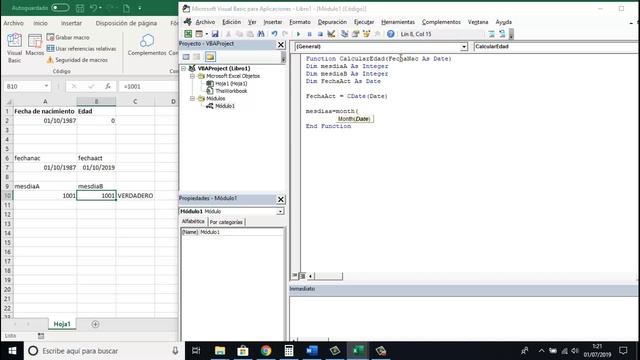Click View Object icon in Project panel
The height and width of the screenshot is (360, 640).
pyautogui.click(x=197, y=57)
